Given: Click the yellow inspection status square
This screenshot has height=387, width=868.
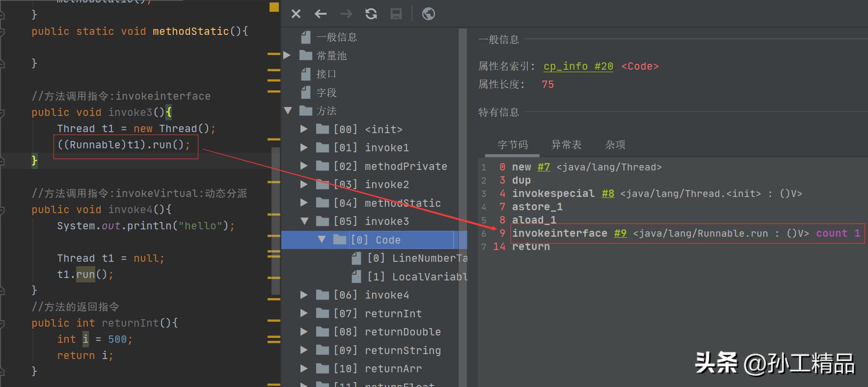Looking at the screenshot, I should pyautogui.click(x=274, y=7).
